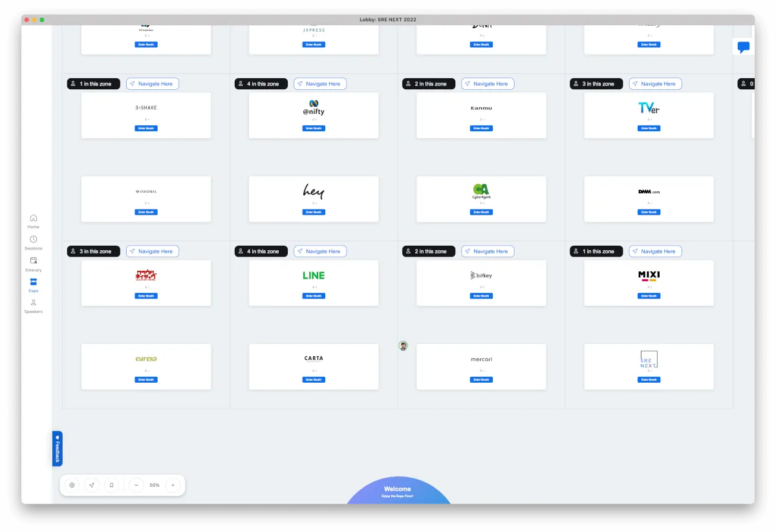Click the LINE logo
This screenshot has width=776, height=532.
coord(314,275)
